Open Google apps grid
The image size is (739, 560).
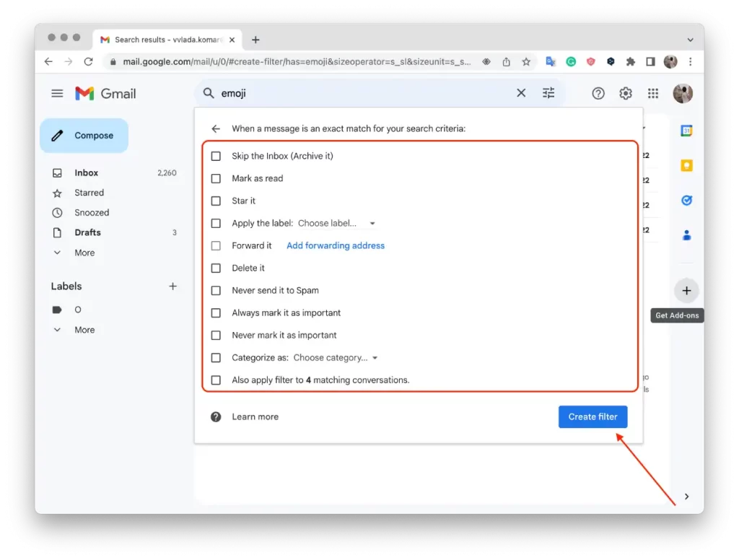[652, 93]
